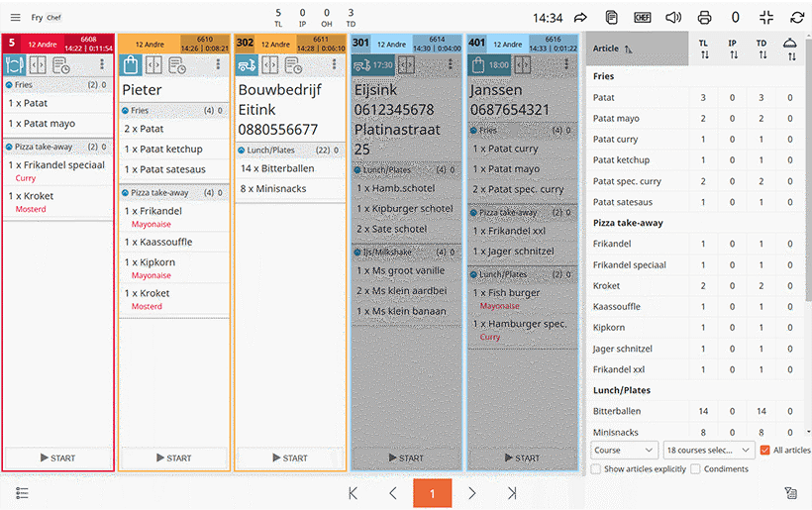This screenshot has height=510, width=812.
Task: Tick the Condiments checkbox
Action: click(x=695, y=469)
